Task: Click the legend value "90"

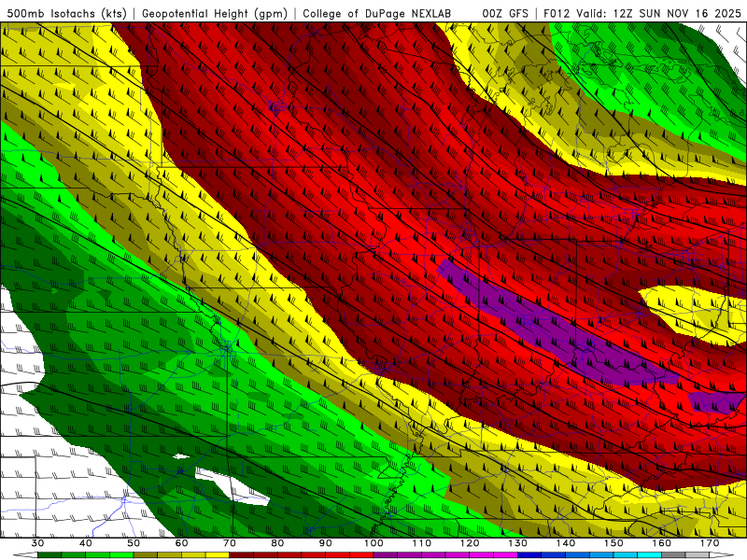Action: pyautogui.click(x=326, y=543)
